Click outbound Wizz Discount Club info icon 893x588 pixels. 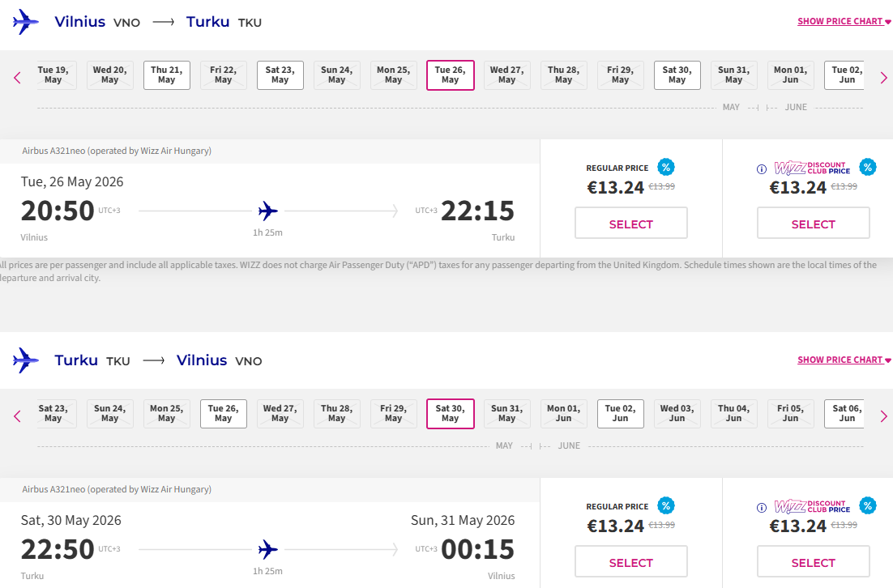tap(762, 169)
